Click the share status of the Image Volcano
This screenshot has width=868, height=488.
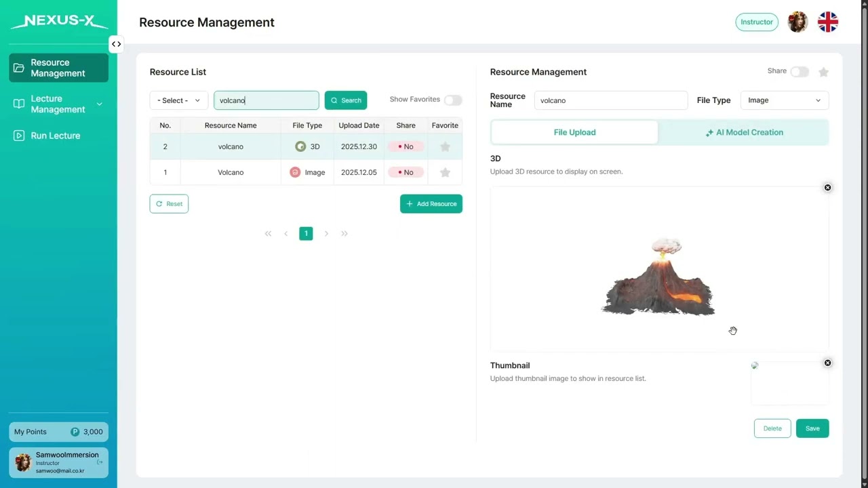406,172
